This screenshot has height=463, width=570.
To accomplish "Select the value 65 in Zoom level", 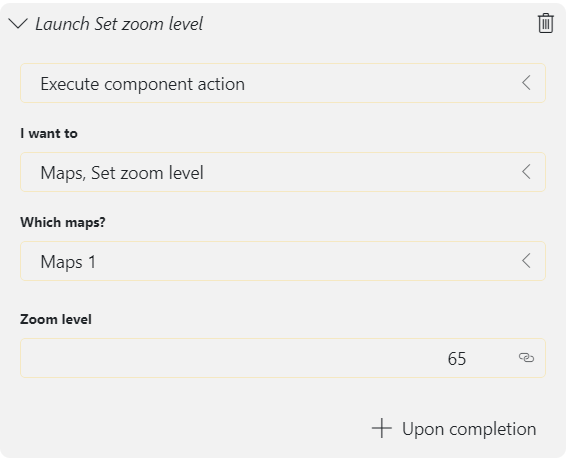I will 457,359.
